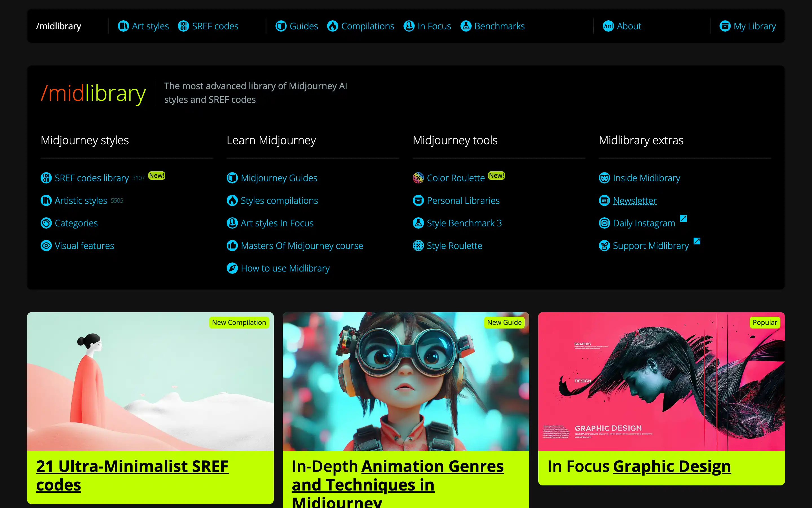Click the book icon beside Midjourney Guides
The height and width of the screenshot is (508, 812).
[x=232, y=178]
